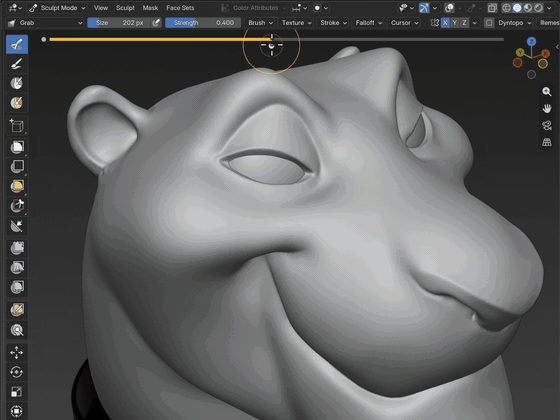Viewport: 560px width, 420px height.
Task: Select the Draw brush tool
Action: pyautogui.click(x=17, y=45)
